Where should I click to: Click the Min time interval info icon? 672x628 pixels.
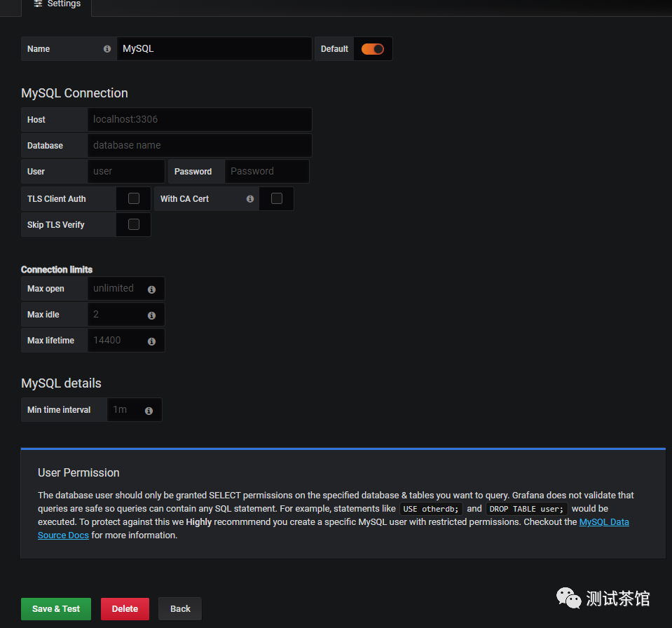(149, 411)
